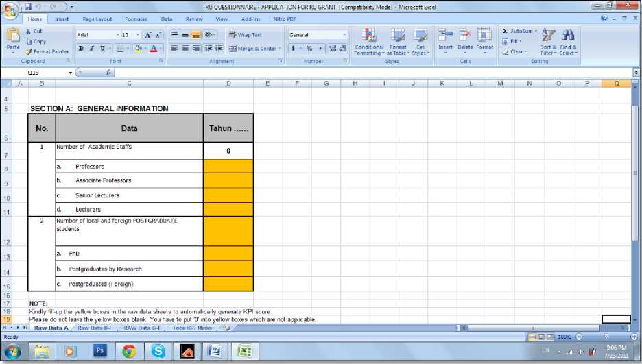Toggle Bold formatting
The width and height of the screenshot is (642, 364).
pyautogui.click(x=81, y=49)
